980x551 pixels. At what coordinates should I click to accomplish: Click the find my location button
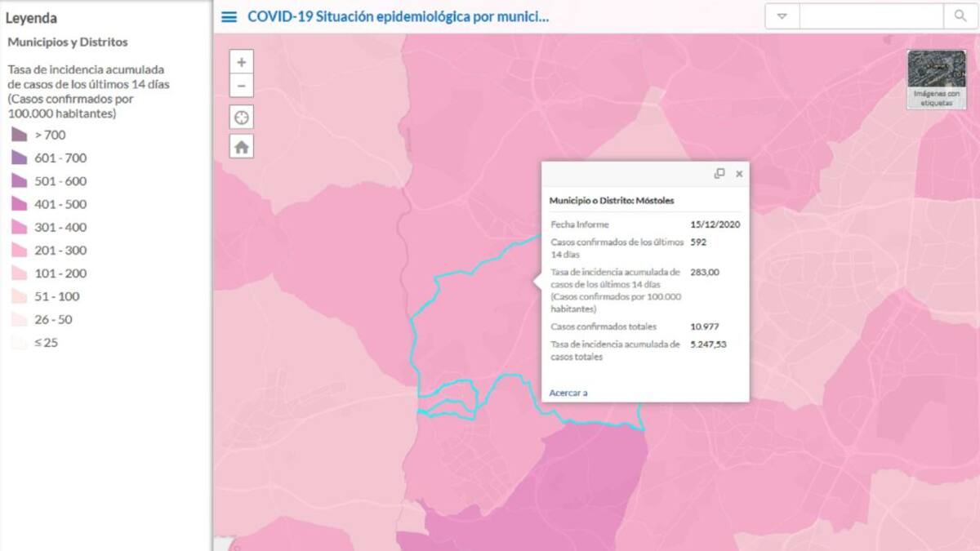click(x=241, y=117)
